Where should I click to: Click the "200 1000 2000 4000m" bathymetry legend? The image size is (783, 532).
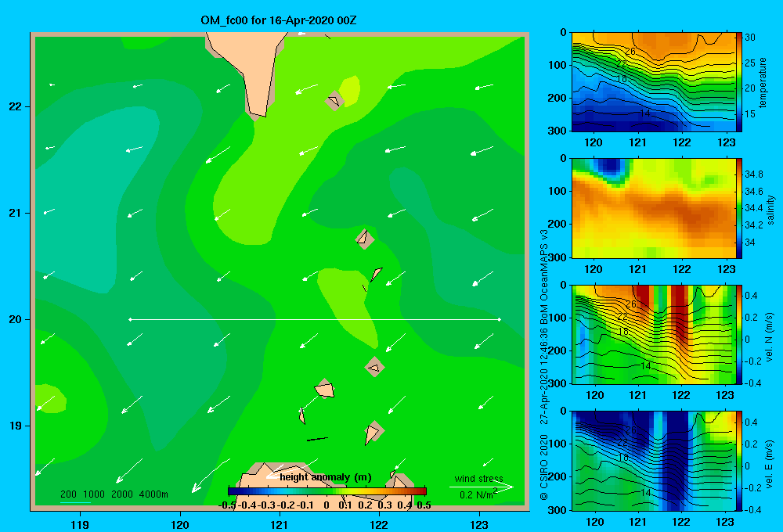[114, 494]
